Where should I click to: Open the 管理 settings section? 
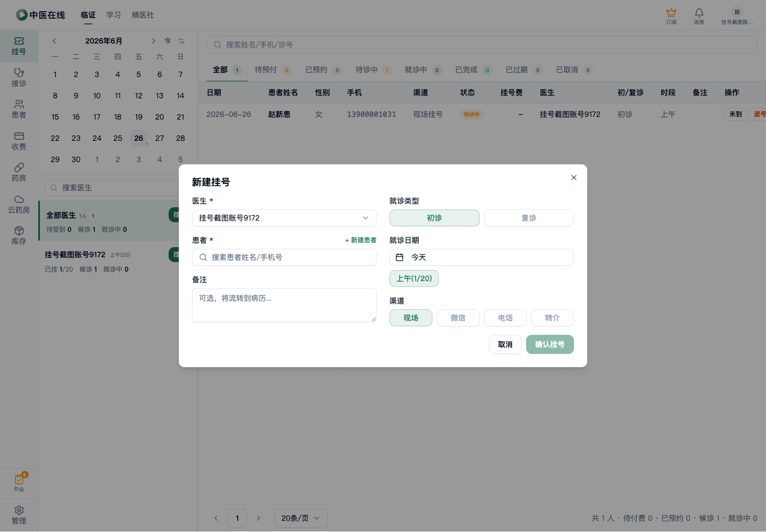[x=19, y=515]
